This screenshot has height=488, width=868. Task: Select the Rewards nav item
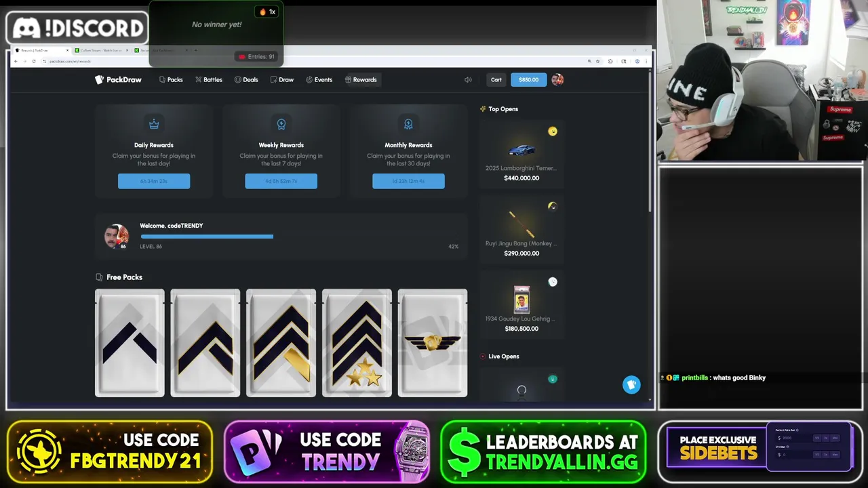(x=361, y=79)
